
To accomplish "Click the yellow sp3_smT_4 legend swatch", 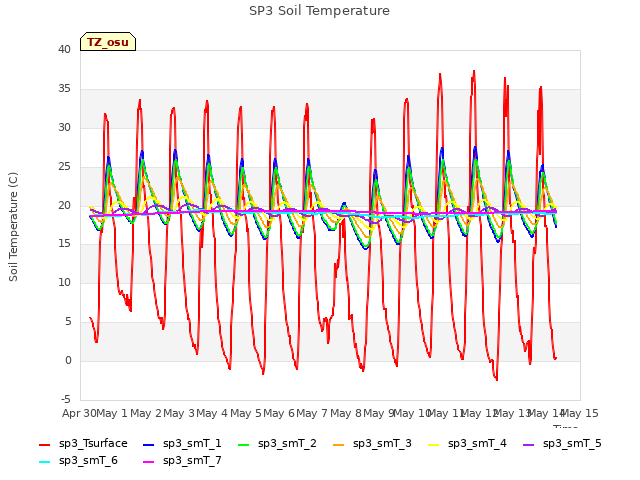I will (x=433, y=444).
